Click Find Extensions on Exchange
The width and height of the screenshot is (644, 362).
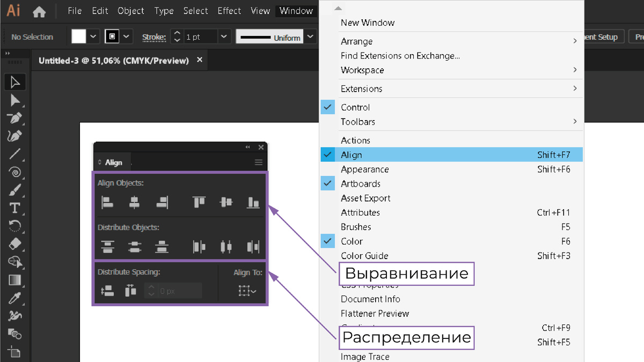(x=400, y=56)
